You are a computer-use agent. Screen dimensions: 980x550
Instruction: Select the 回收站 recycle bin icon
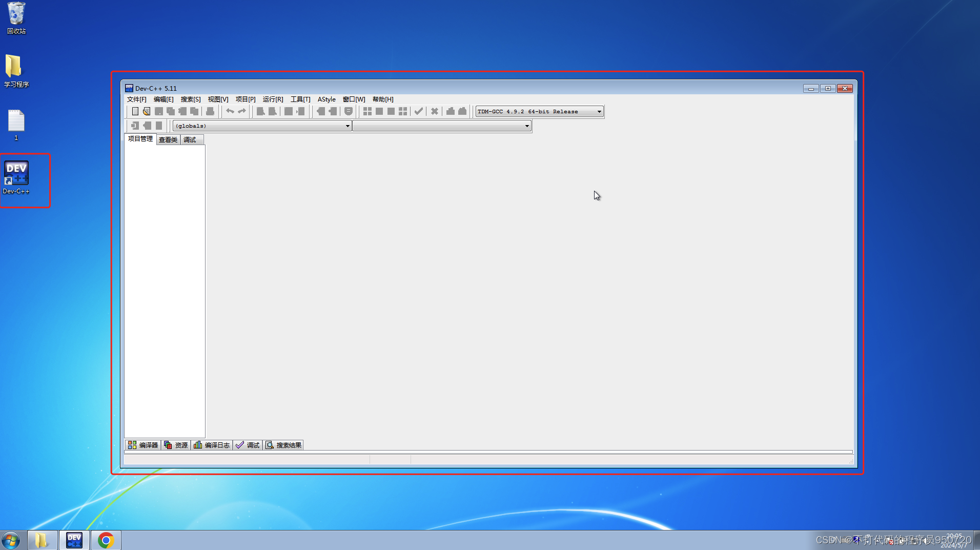pyautogui.click(x=16, y=18)
